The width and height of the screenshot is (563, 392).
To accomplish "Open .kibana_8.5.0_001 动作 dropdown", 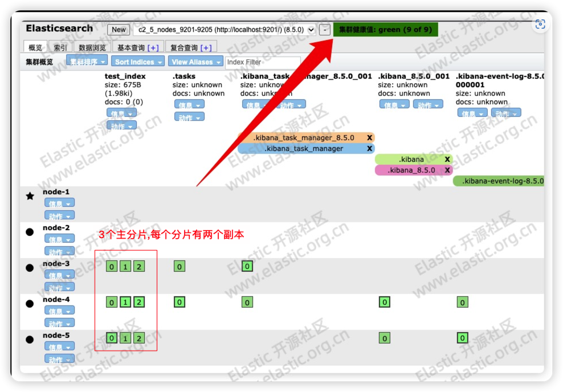I will tap(428, 105).
